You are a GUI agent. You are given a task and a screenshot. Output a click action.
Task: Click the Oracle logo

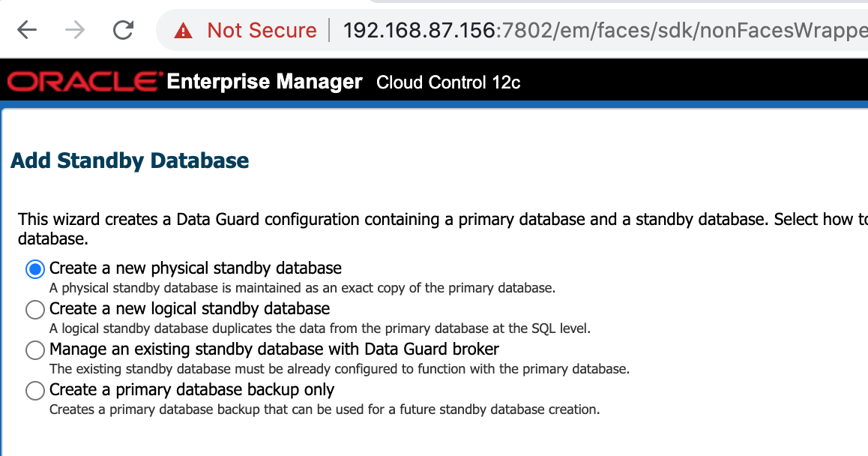coord(85,82)
